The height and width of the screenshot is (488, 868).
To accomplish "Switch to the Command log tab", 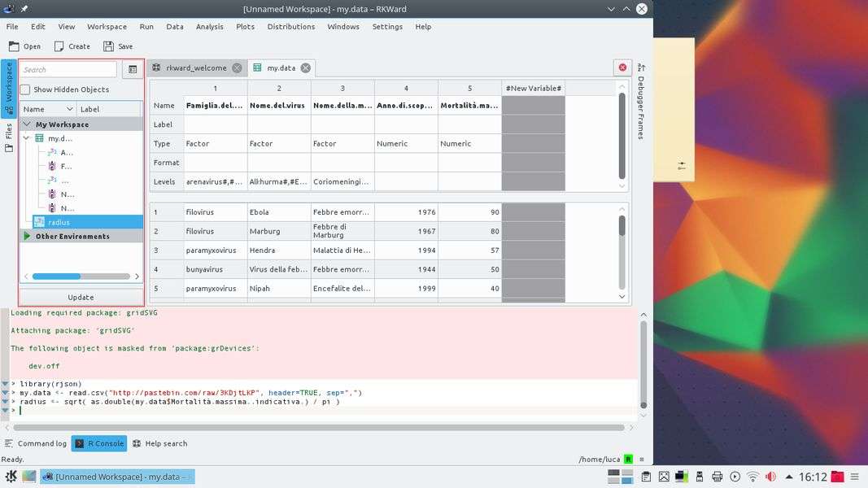I will coord(36,443).
